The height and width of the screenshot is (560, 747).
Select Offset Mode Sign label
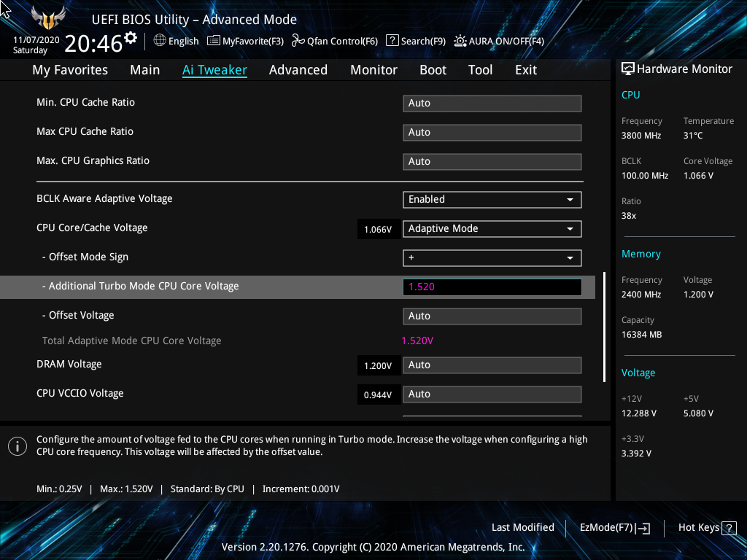[85, 257]
